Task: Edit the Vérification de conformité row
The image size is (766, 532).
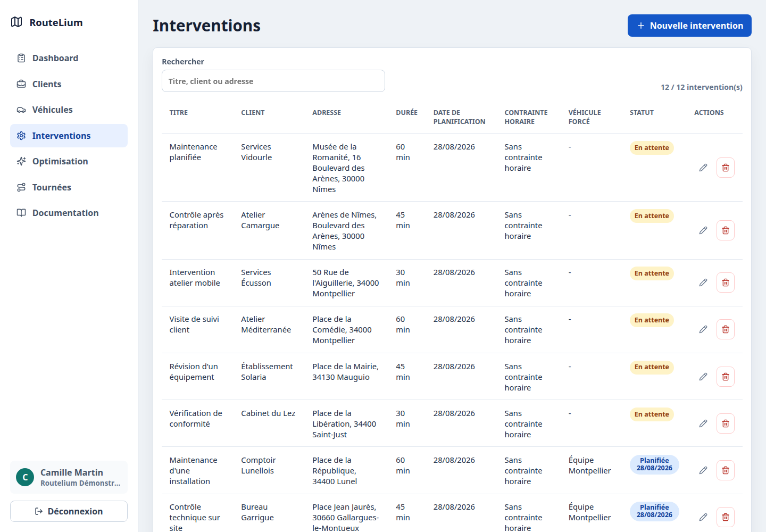Action: [x=703, y=423]
